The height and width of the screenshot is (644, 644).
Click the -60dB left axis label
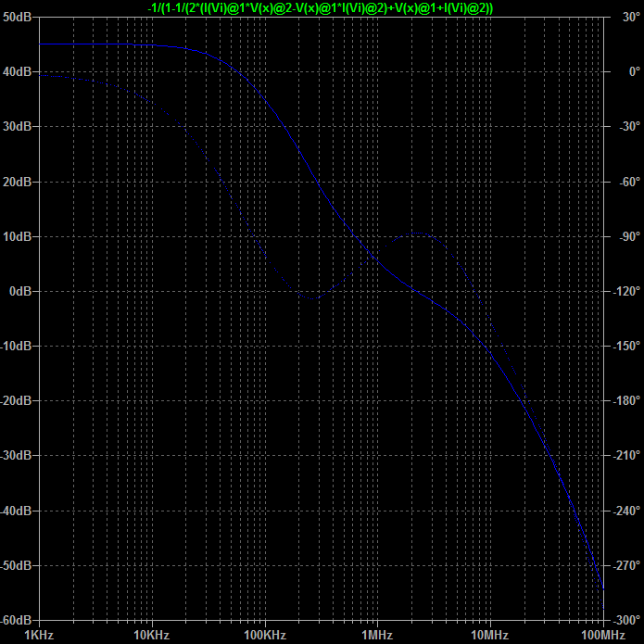(16, 620)
